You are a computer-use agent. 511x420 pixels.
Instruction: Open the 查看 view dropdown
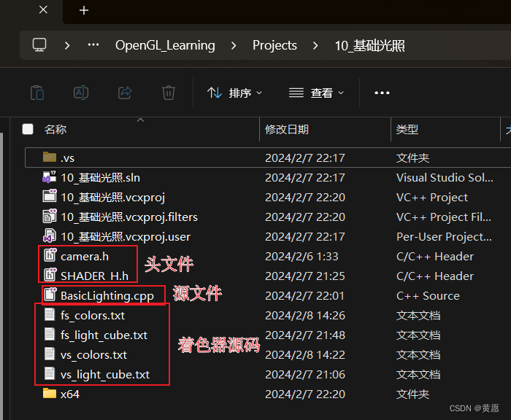tap(316, 93)
